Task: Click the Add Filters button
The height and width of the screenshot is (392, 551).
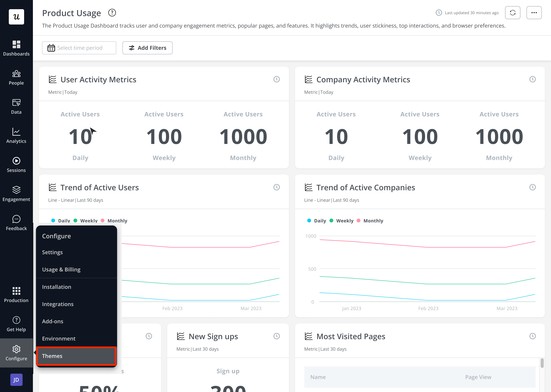Action: tap(147, 48)
